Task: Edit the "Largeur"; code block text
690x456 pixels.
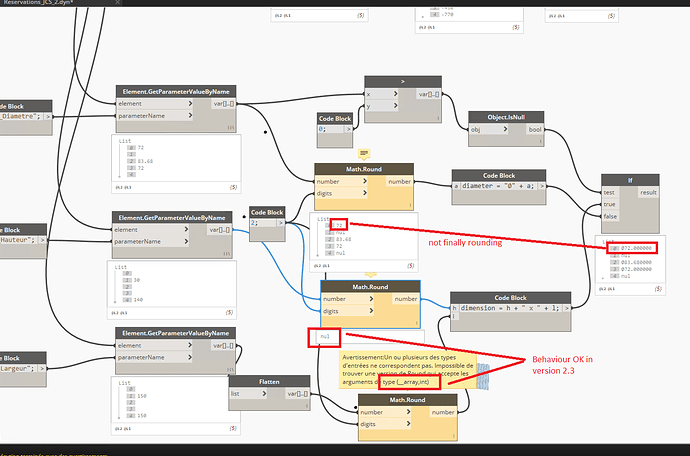Action: point(18,368)
